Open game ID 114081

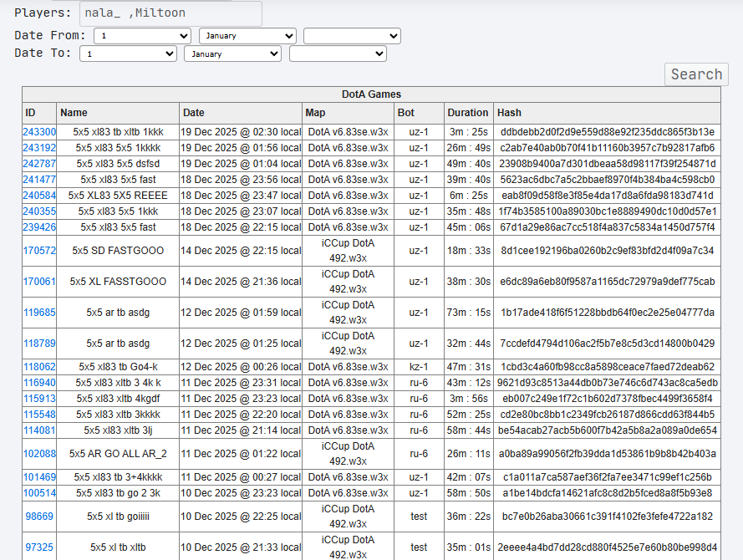click(39, 430)
